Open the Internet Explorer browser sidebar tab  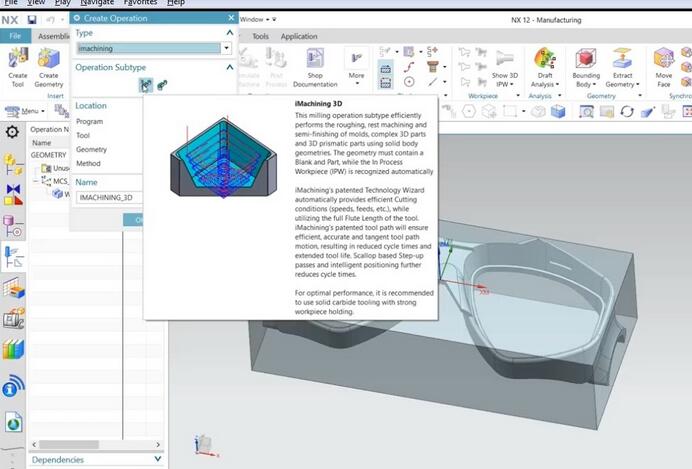tap(14, 422)
